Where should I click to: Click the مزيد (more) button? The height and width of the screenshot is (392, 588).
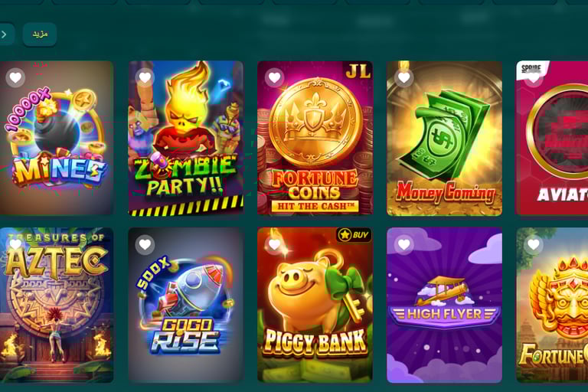(40, 34)
